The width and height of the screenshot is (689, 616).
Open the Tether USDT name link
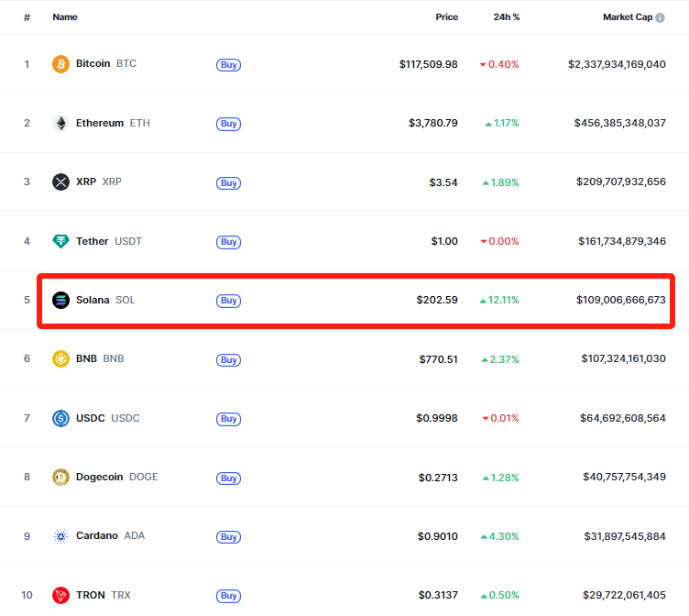108,241
